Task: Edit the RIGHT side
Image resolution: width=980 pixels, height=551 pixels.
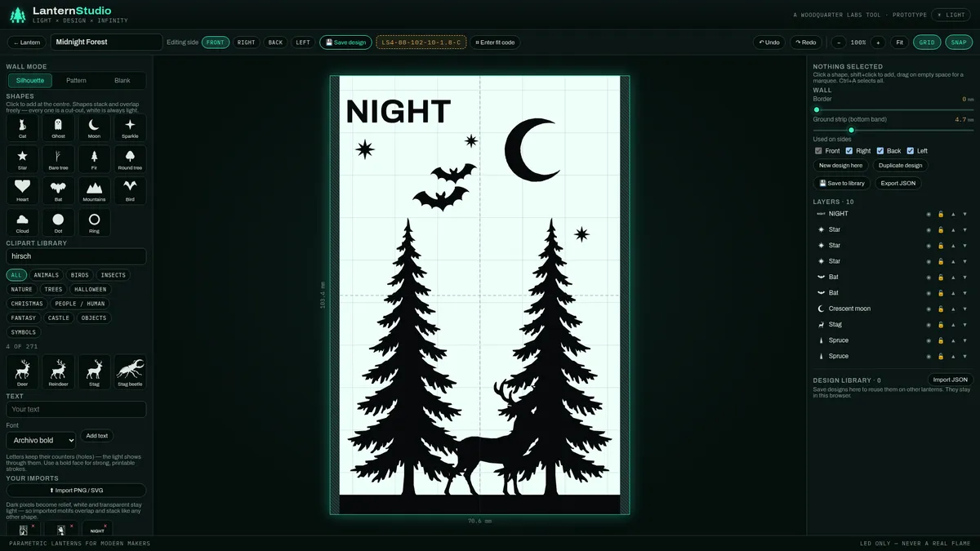Action: click(246, 42)
